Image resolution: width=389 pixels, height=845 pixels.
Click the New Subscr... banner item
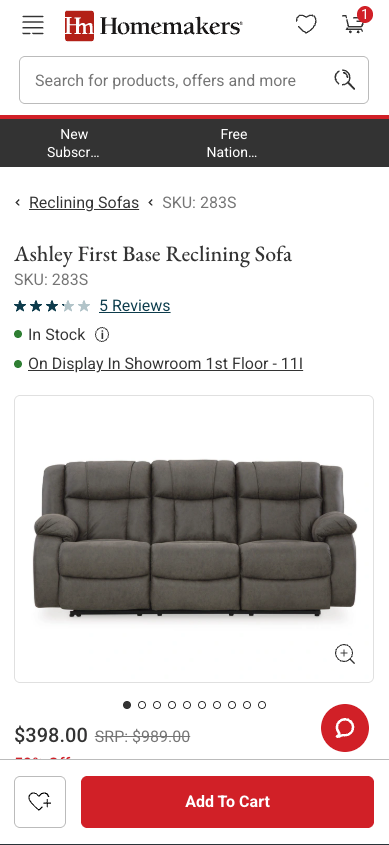[x=74, y=143]
